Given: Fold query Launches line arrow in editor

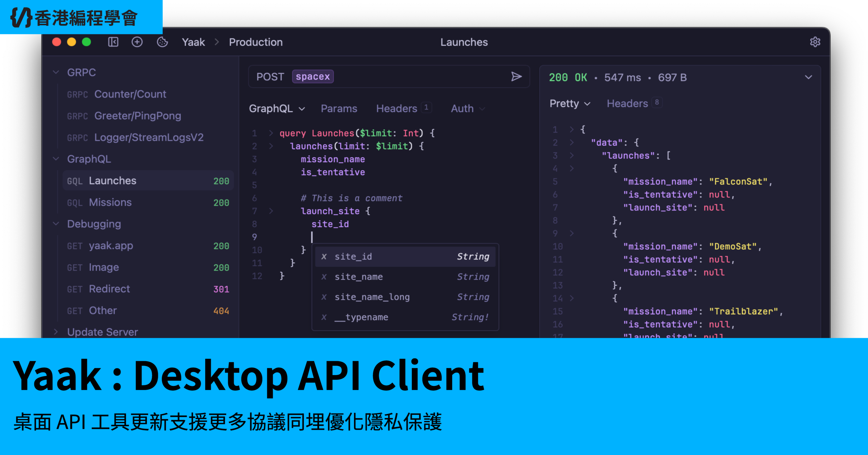Looking at the screenshot, I should (271, 133).
